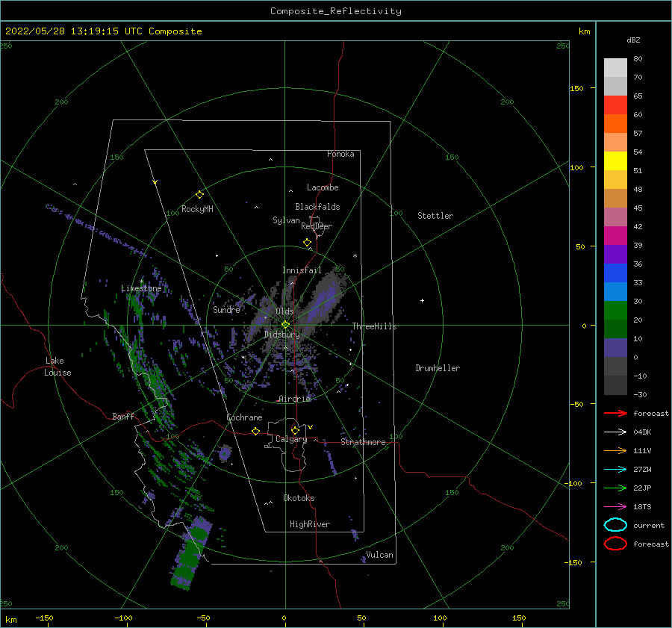This screenshot has height=628, width=672.
Task: Click the Okotoks city label
Action: click(x=299, y=498)
